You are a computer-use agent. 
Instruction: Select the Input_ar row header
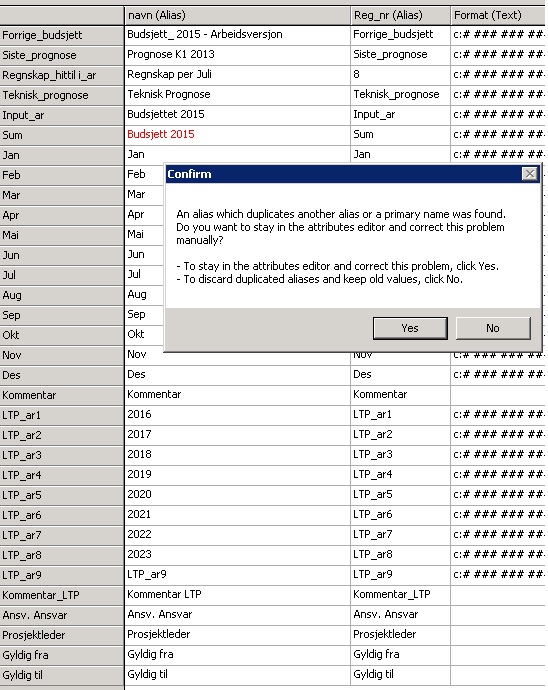[x=62, y=115]
